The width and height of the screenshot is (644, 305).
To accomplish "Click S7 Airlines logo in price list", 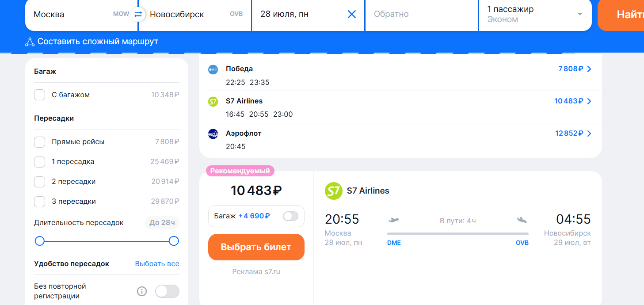I will (x=213, y=101).
